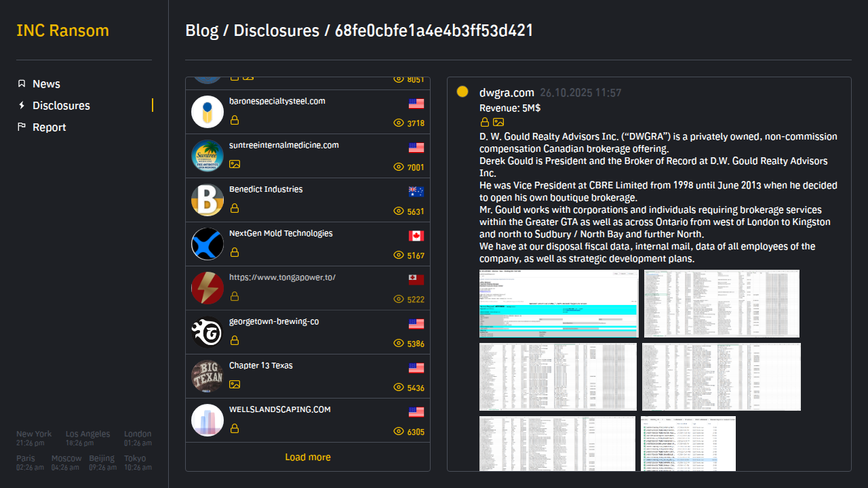Image resolution: width=868 pixels, height=488 pixels.
Task: Click the yellow status dot beside dwgra.com
Action: tap(462, 91)
